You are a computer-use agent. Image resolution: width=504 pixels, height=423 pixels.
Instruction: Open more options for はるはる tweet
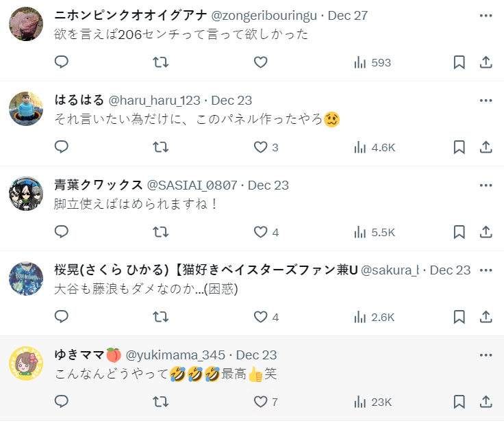click(x=486, y=101)
